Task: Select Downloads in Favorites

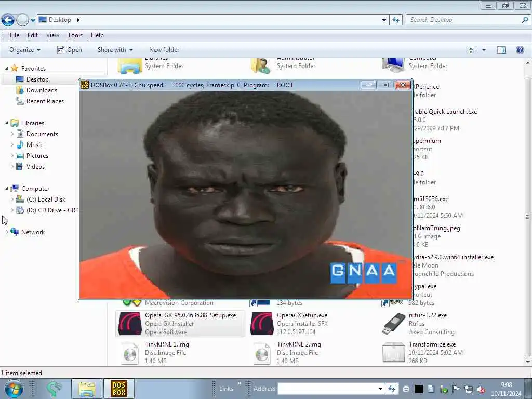Action: point(42,90)
